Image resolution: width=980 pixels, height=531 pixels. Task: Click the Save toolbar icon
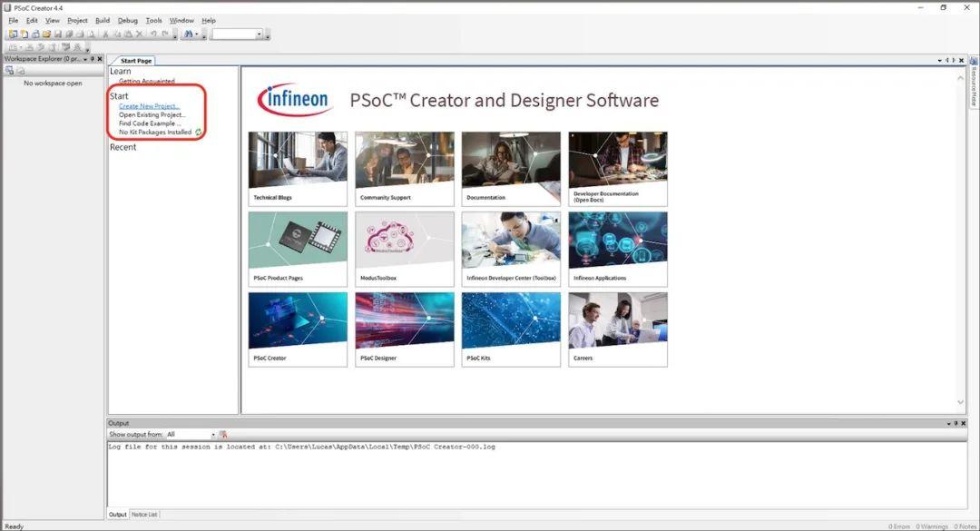tap(58, 34)
